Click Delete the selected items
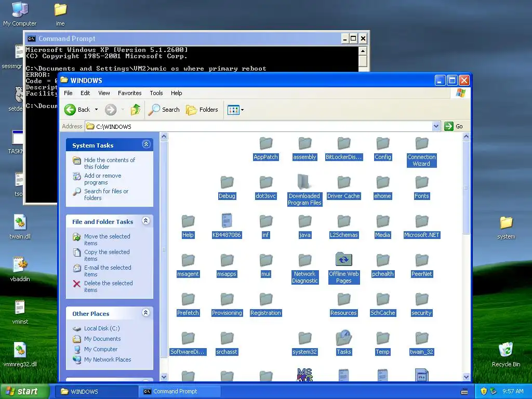This screenshot has width=532, height=399. (108, 286)
